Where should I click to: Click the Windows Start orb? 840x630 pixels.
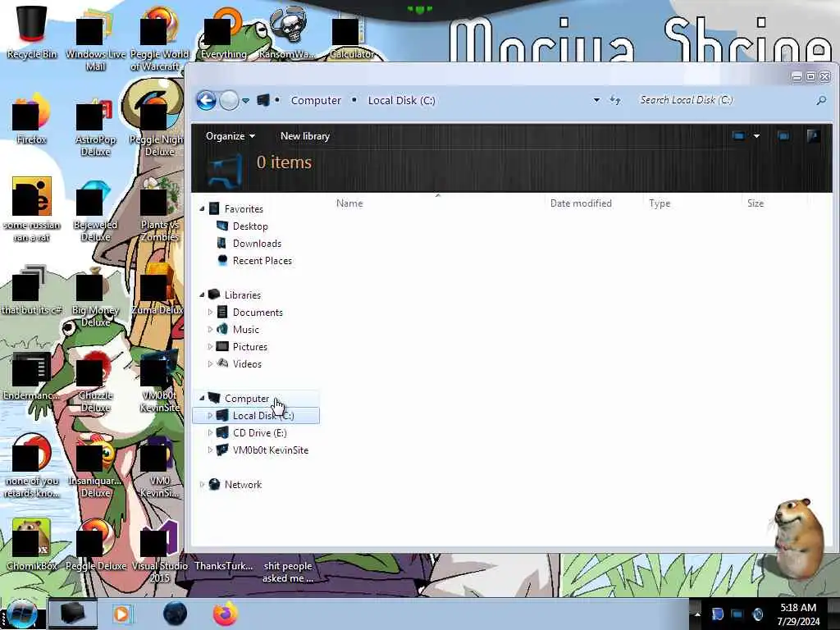[22, 614]
